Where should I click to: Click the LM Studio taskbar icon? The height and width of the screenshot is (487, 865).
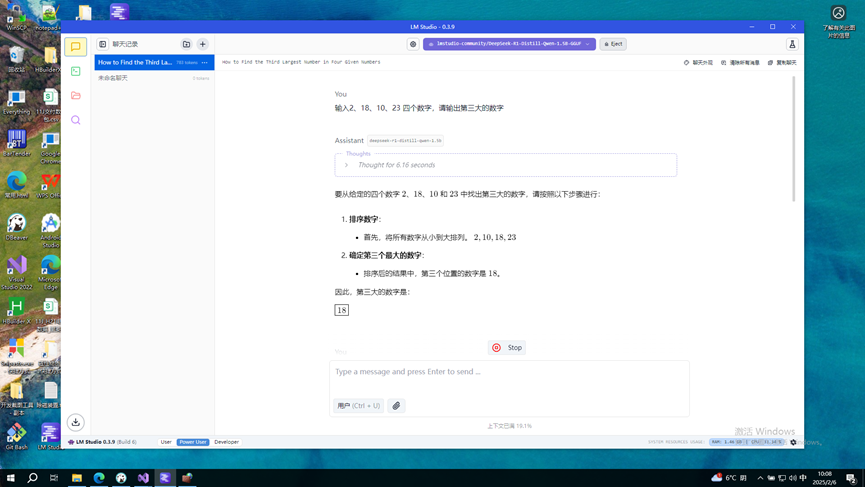pos(165,478)
